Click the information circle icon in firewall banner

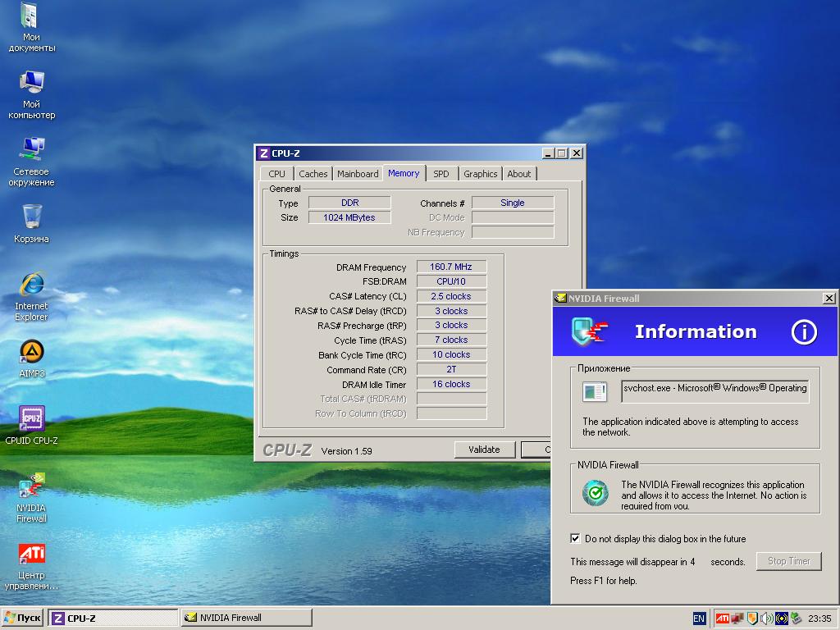804,331
